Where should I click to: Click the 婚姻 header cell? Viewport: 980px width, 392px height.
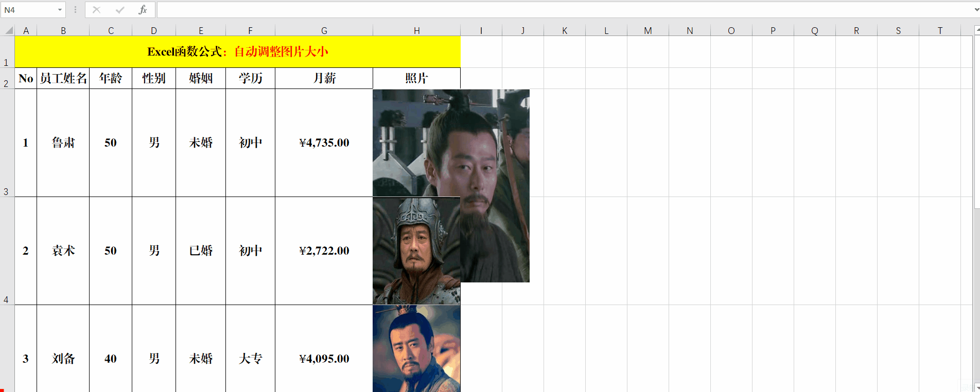click(x=201, y=78)
